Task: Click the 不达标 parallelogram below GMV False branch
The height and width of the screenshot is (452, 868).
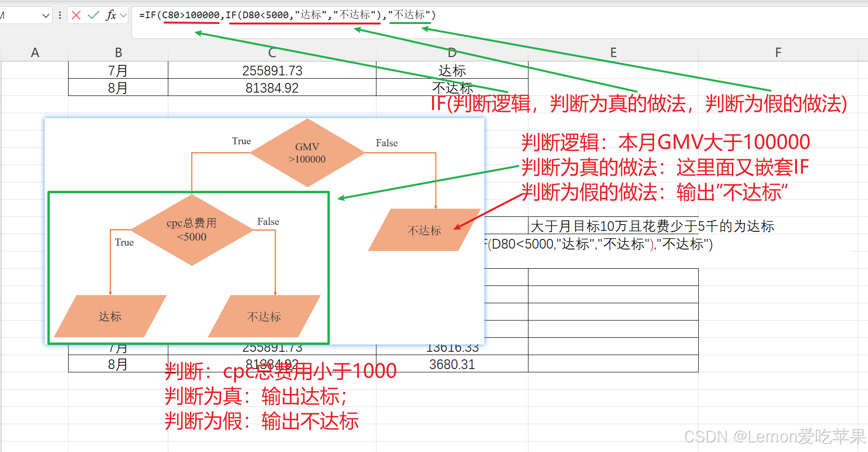Action: click(x=424, y=230)
